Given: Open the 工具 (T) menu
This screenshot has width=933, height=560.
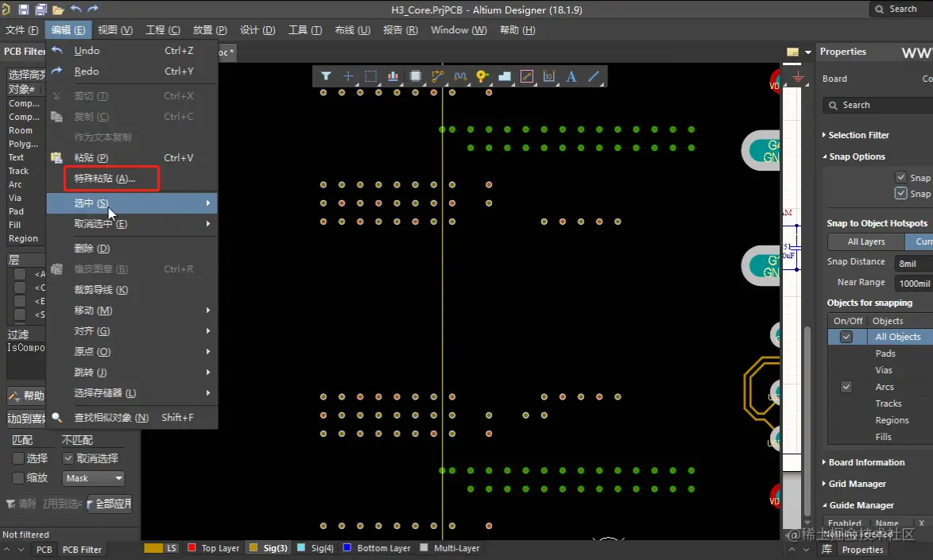Looking at the screenshot, I should click(x=305, y=29).
